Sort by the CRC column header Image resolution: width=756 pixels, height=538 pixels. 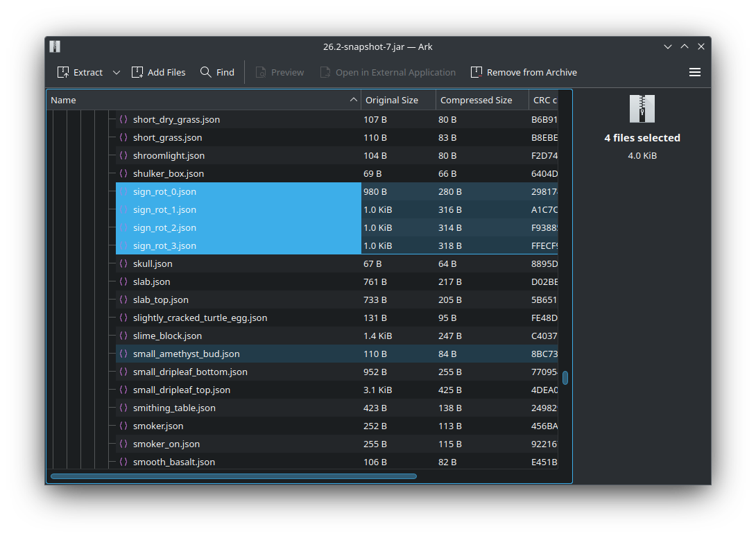543,100
